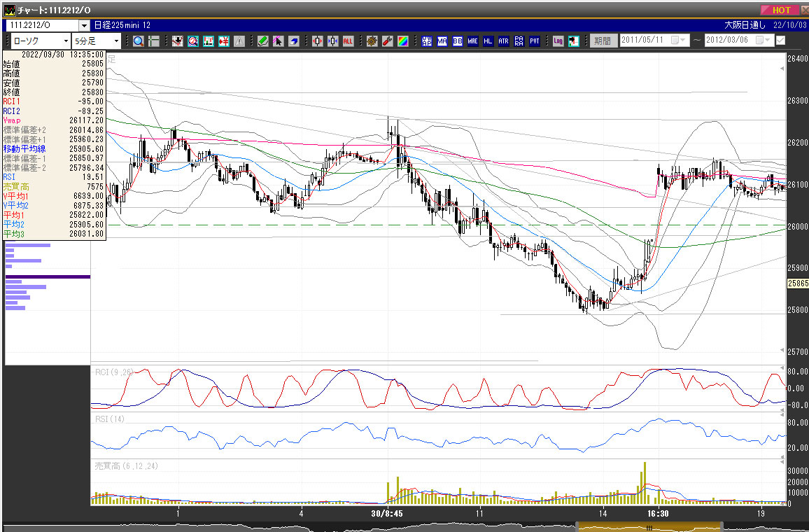
Task: Click the red down-arrow chart icon
Action: pos(178,41)
